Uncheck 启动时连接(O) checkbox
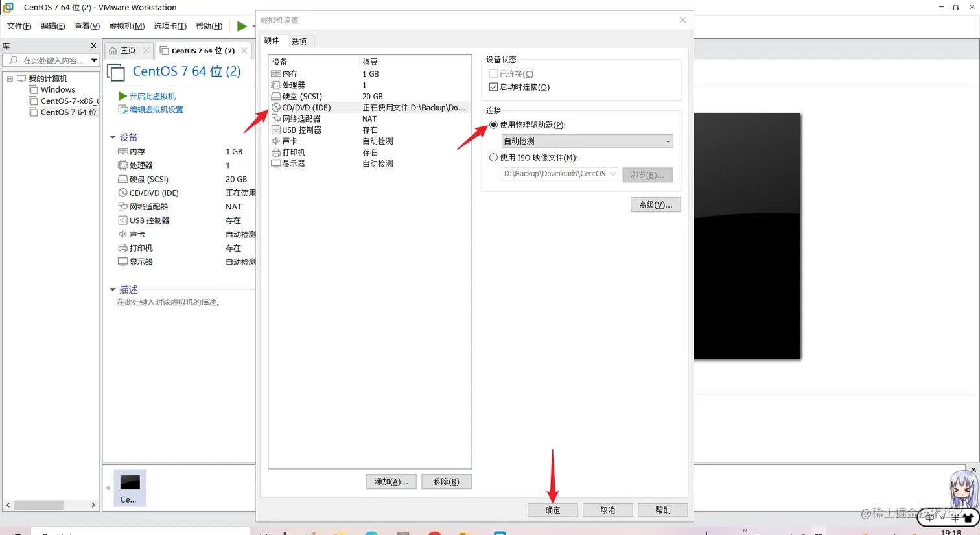Image resolution: width=980 pixels, height=535 pixels. click(x=493, y=87)
